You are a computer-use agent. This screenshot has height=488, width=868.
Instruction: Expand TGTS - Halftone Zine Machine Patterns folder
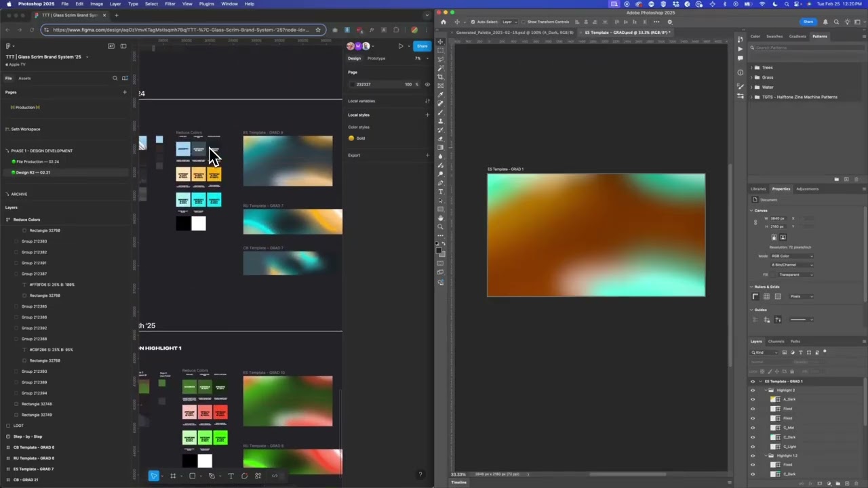pos(751,97)
